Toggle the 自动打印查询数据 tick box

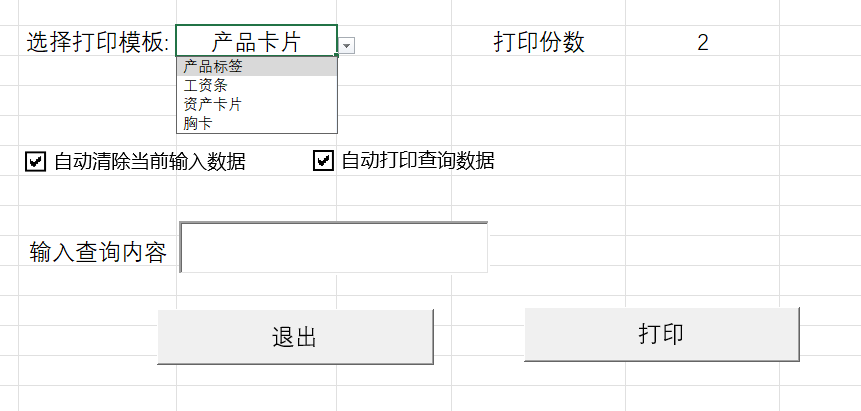pos(323,161)
